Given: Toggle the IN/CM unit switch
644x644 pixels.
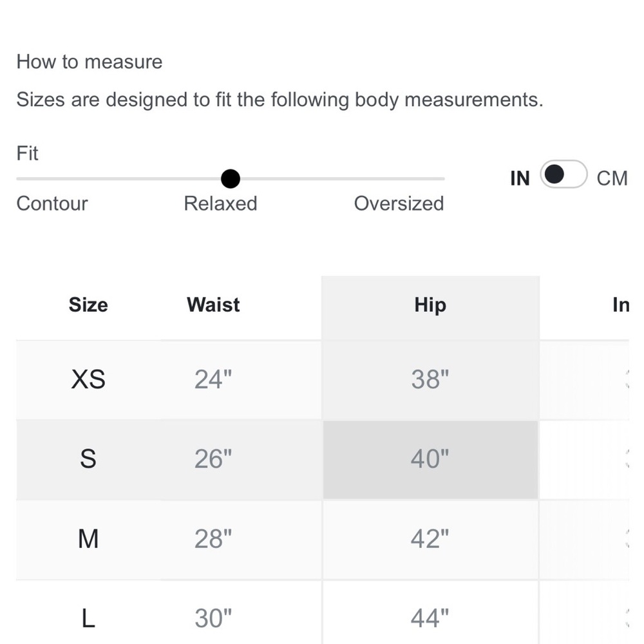Looking at the screenshot, I should (x=563, y=174).
